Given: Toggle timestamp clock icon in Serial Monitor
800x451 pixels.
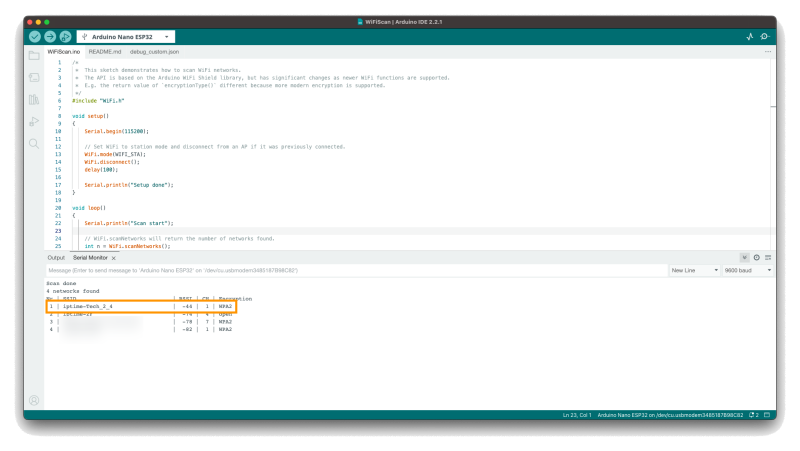Looking at the screenshot, I should (757, 258).
